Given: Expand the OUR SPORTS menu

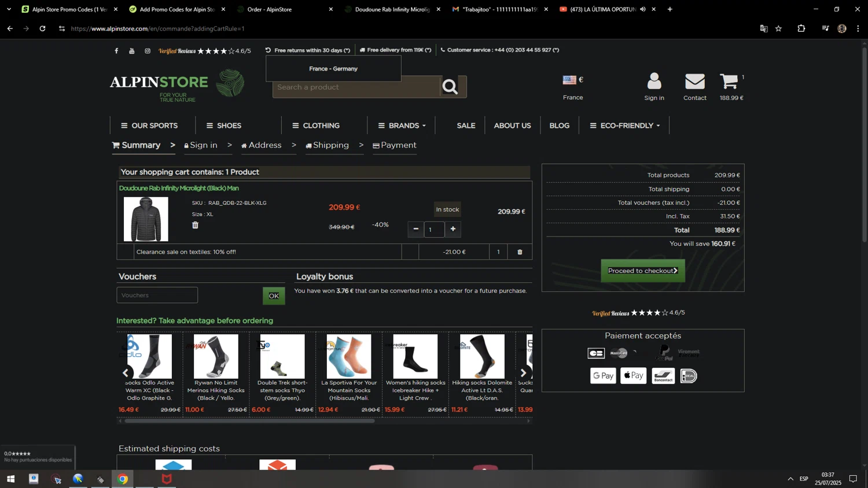Looking at the screenshot, I should [149, 125].
